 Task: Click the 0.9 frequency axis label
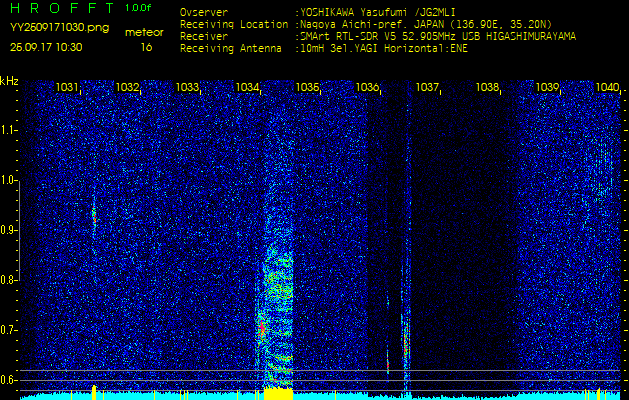(7, 230)
